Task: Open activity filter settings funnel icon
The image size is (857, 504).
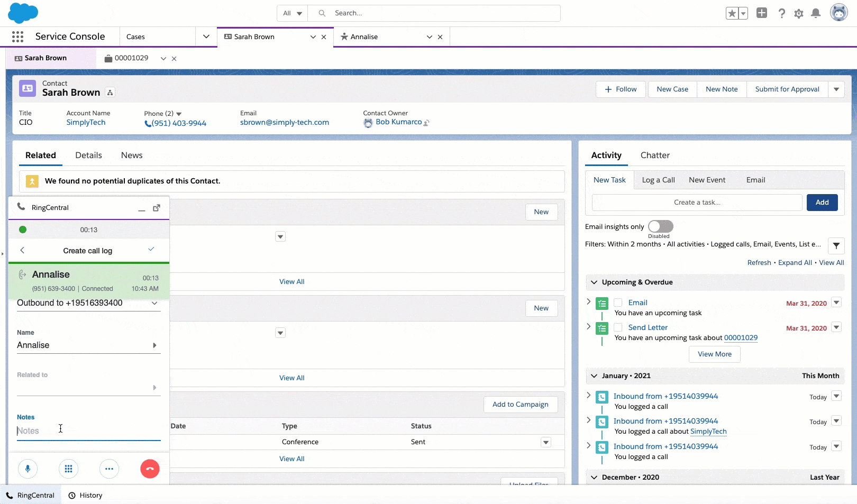Action: coord(836,245)
